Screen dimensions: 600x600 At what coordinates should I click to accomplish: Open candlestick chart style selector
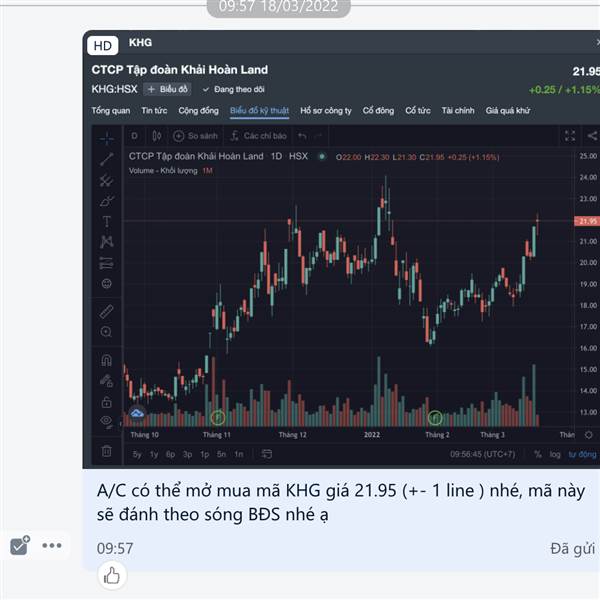point(157,136)
